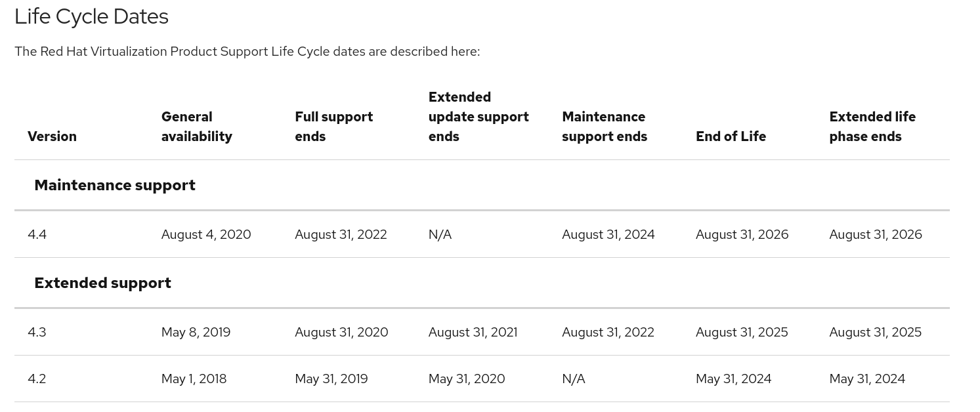Screen dimensions: 980x412
Task: Select the Extended life phase ends header
Action: pos(872,127)
